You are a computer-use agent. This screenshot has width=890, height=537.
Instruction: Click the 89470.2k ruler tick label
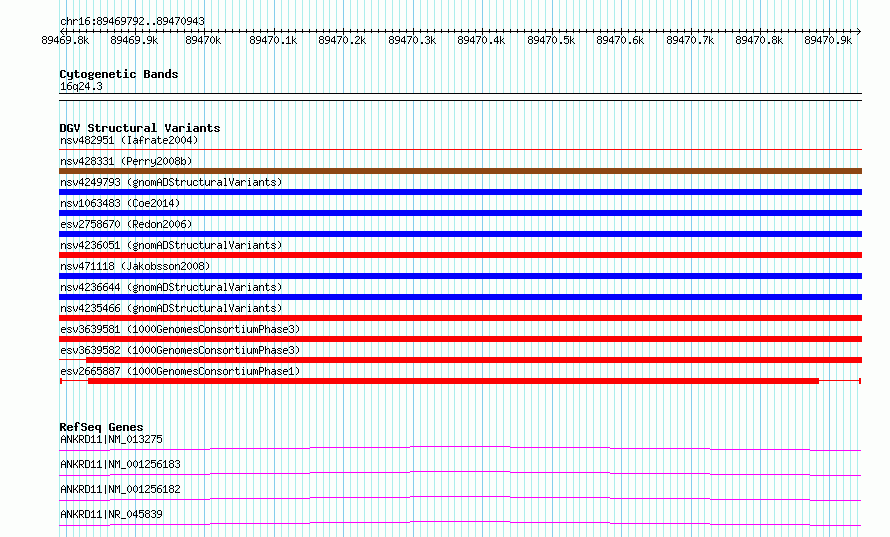[342, 41]
